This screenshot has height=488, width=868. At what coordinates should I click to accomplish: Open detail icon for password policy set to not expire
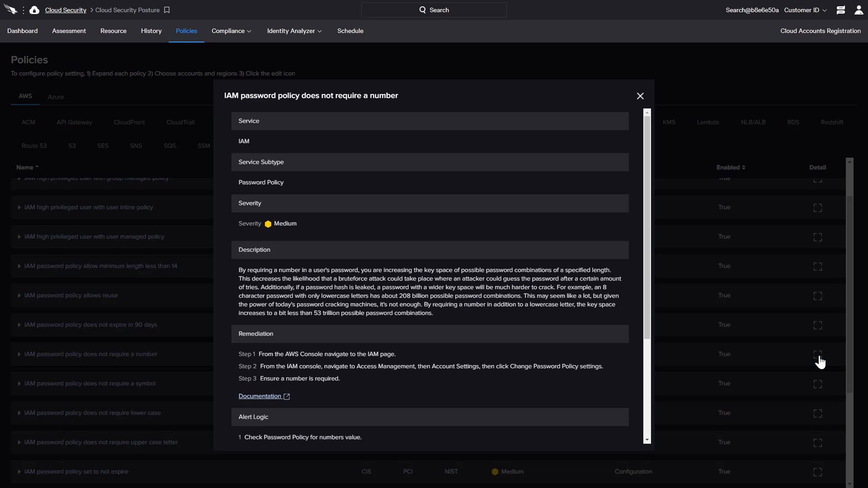[x=817, y=472]
